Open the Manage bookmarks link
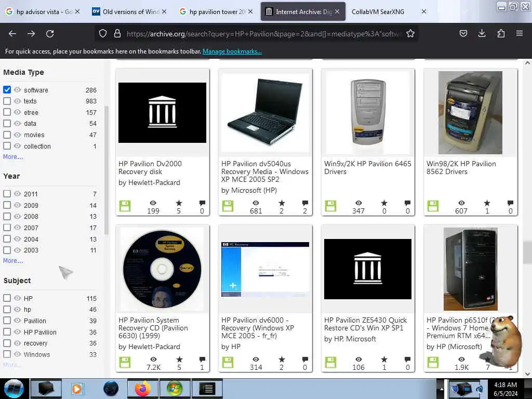 [x=232, y=51]
